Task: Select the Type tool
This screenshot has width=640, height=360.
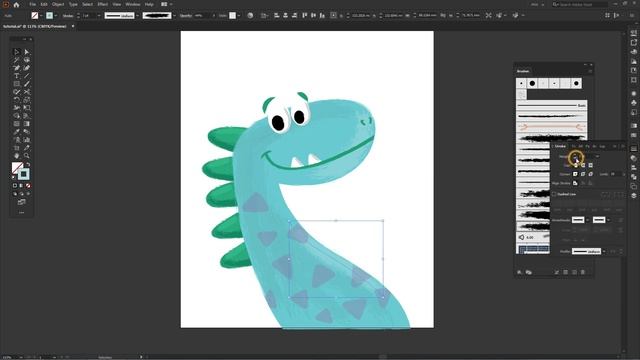Action: click(16, 76)
